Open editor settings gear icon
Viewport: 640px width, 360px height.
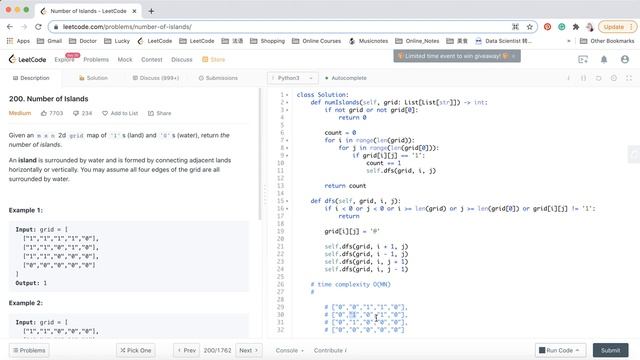[x=613, y=78]
